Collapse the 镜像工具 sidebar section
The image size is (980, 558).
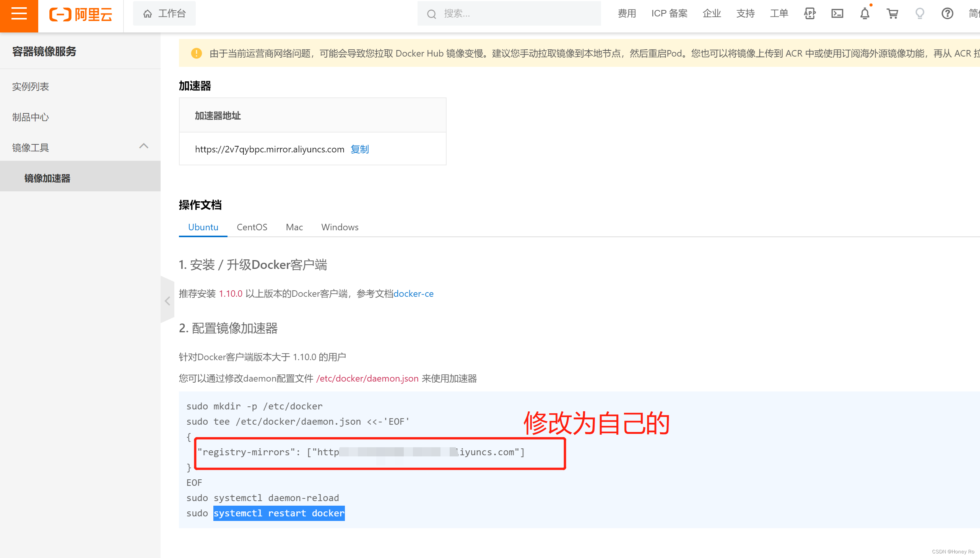144,146
